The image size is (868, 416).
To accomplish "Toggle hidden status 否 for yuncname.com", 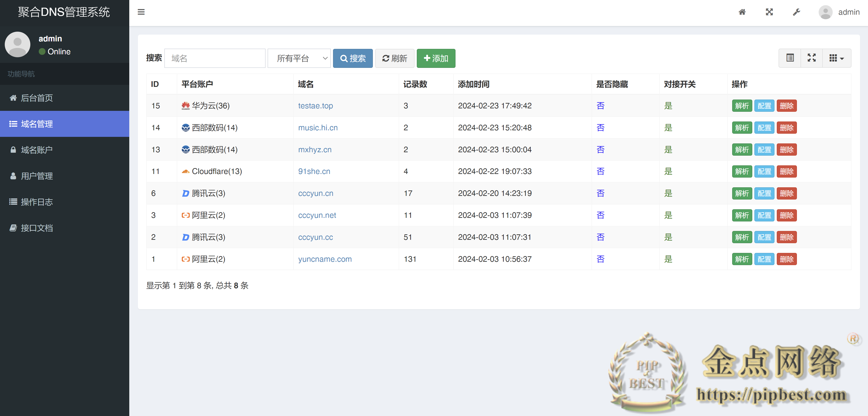I will click(x=600, y=259).
